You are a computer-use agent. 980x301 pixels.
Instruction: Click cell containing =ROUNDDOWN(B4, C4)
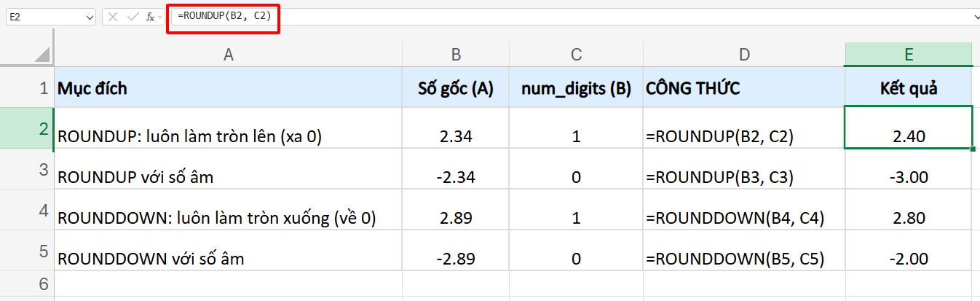[735, 217]
